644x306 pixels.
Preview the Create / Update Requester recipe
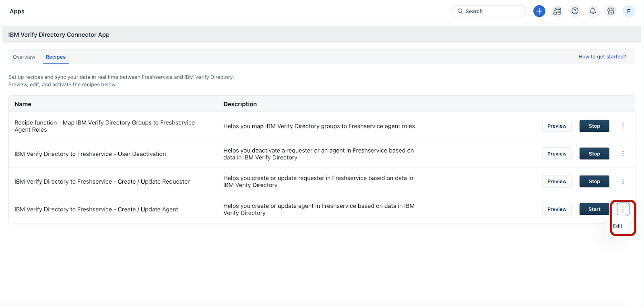tap(557, 182)
